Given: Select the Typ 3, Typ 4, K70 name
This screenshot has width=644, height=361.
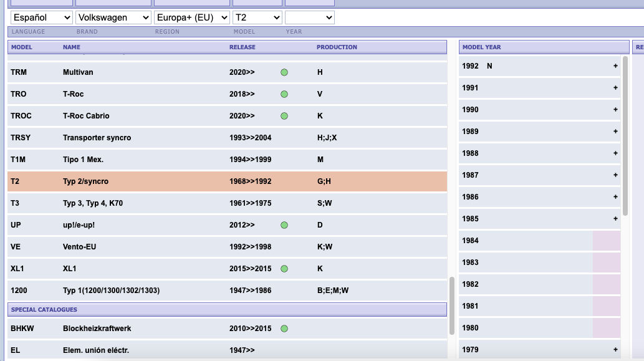Looking at the screenshot, I should pyautogui.click(x=93, y=203).
